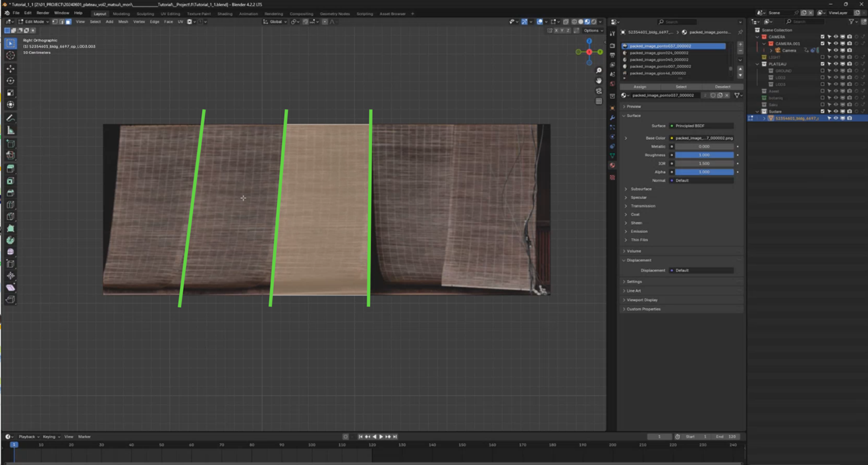Screen dimensions: 868x465
Task: Expand the Subsurface panel
Action: (642, 189)
